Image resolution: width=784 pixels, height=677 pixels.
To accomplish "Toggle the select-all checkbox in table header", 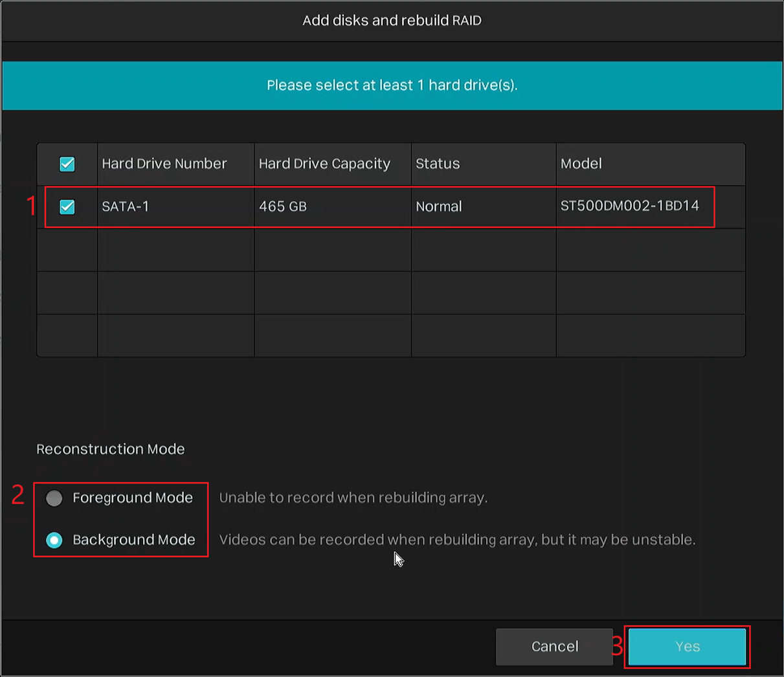I will click(67, 164).
